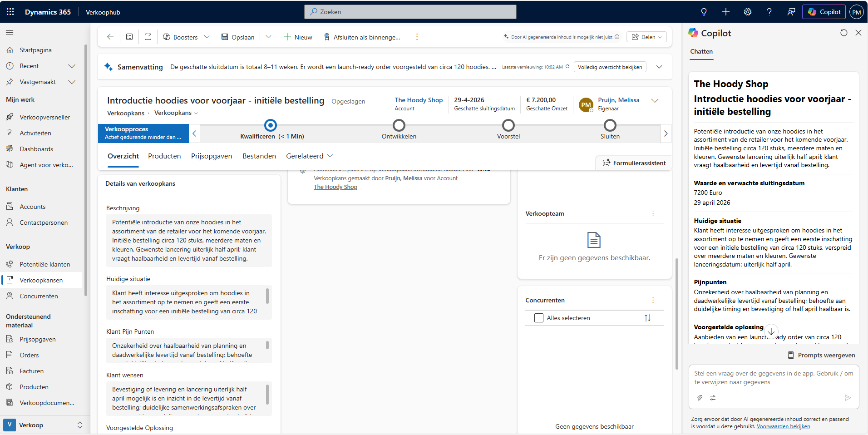
Task: Check the Alles selecteren checkbox
Action: click(539, 318)
